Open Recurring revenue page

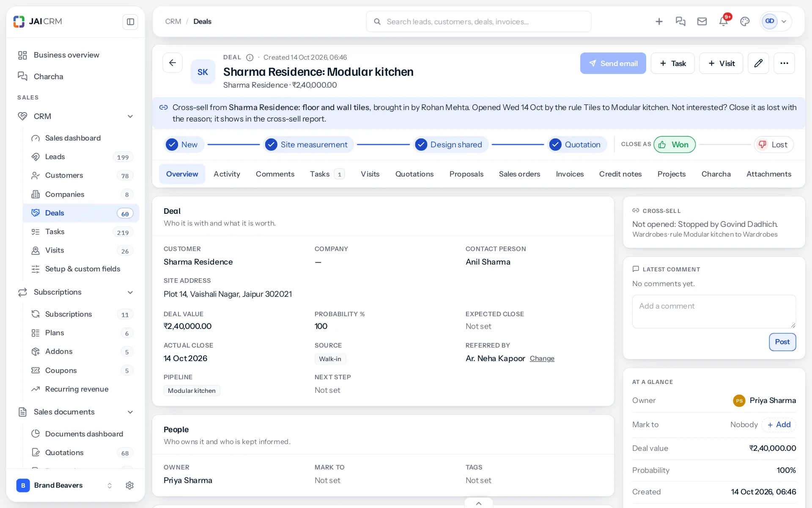pyautogui.click(x=81, y=389)
